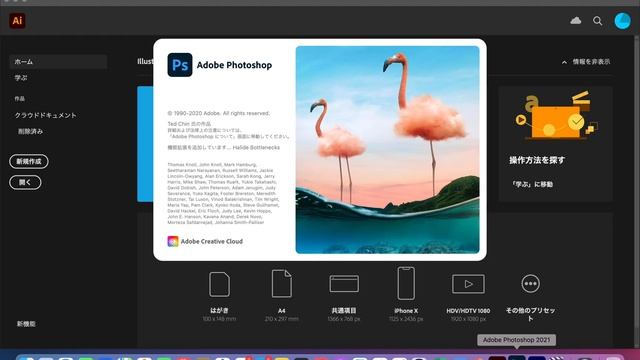Click the 操作方法を探す illustration
640x360 pixels.
(x=555, y=115)
